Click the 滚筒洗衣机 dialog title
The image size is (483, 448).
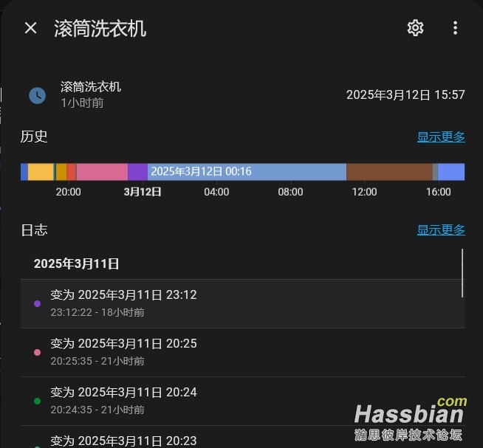pyautogui.click(x=100, y=29)
